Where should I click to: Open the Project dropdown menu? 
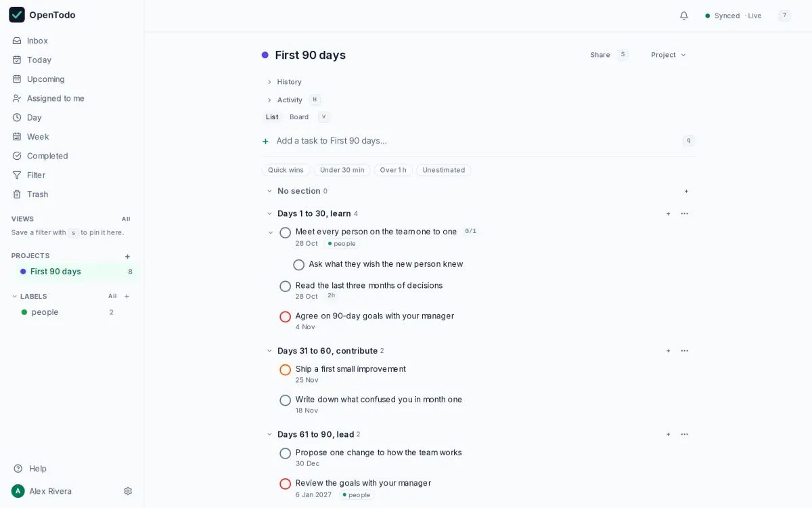tap(669, 55)
